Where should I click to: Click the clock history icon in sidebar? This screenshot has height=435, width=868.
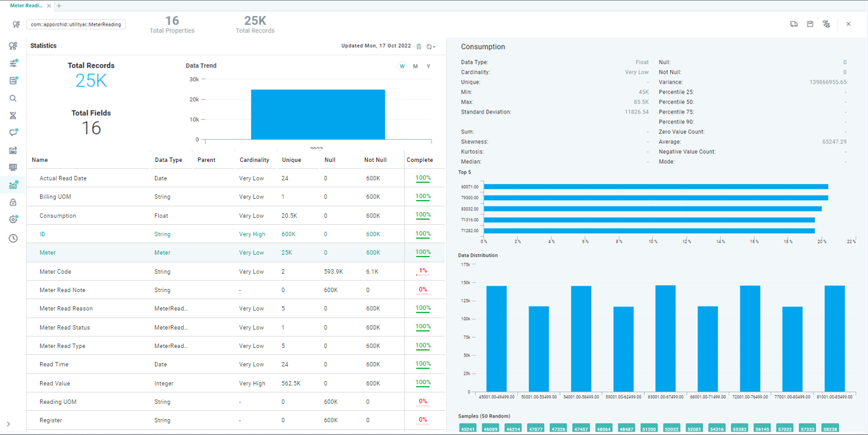tap(13, 238)
